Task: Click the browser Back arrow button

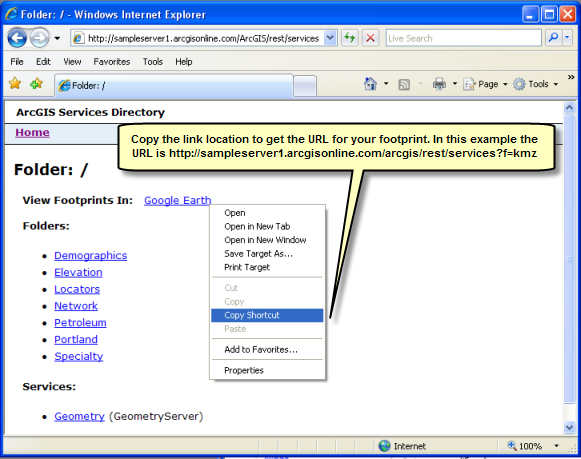Action: click(17, 38)
